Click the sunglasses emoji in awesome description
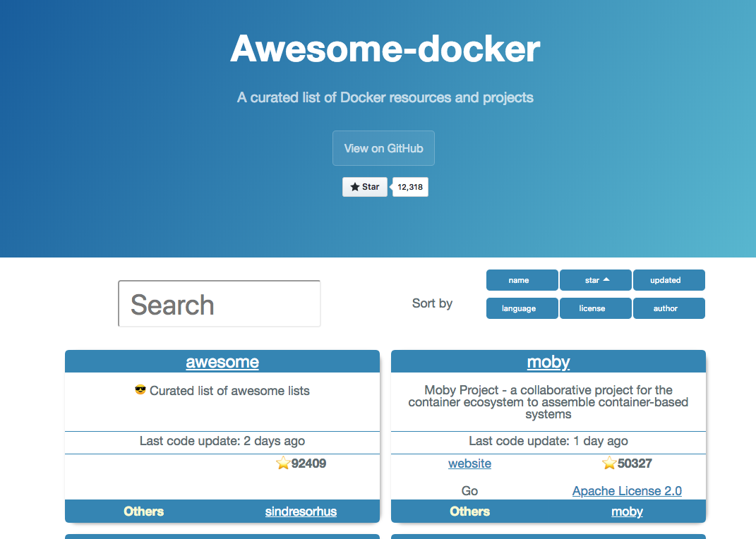 point(140,389)
